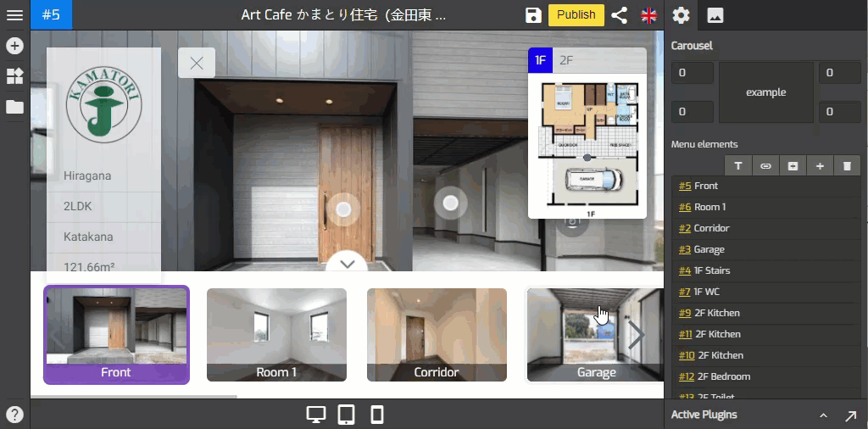Image resolution: width=868 pixels, height=429 pixels.
Task: Open the widgets shapes icon in sidebar
Action: (x=14, y=76)
